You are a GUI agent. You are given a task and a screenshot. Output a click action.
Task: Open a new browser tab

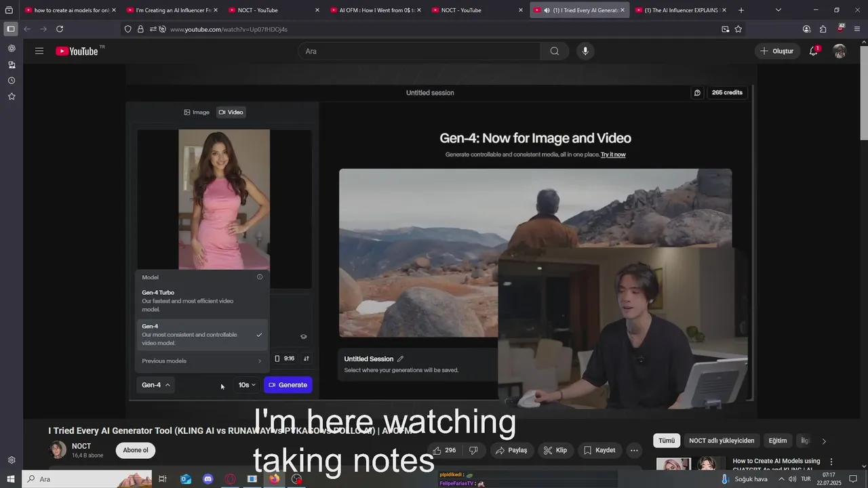pyautogui.click(x=741, y=10)
